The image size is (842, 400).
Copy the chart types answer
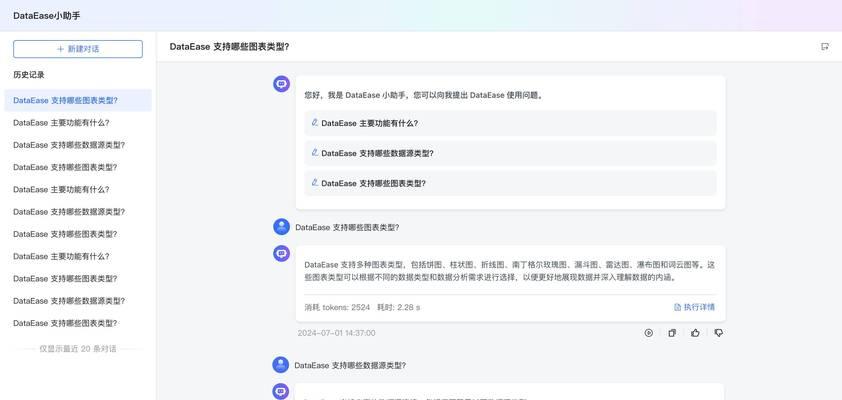pyautogui.click(x=672, y=333)
